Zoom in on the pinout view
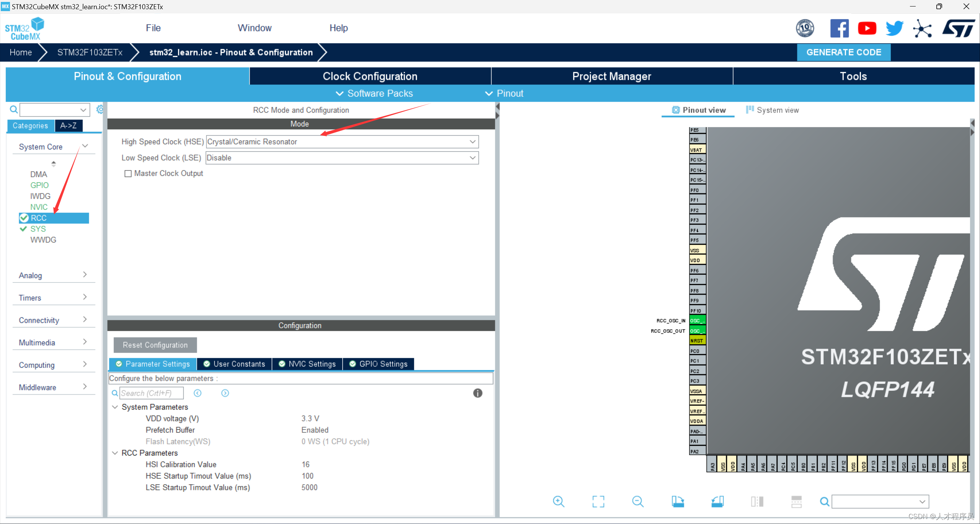This screenshot has height=524, width=980. 559,501
